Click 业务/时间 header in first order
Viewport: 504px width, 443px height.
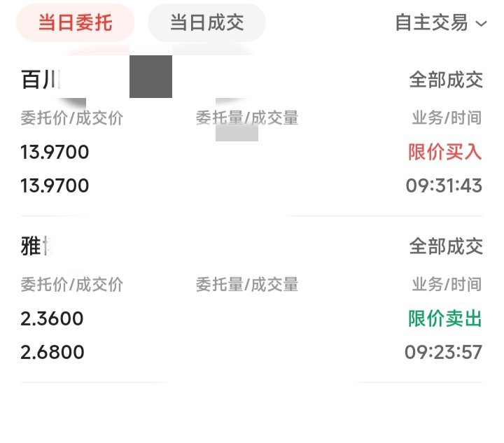447,118
